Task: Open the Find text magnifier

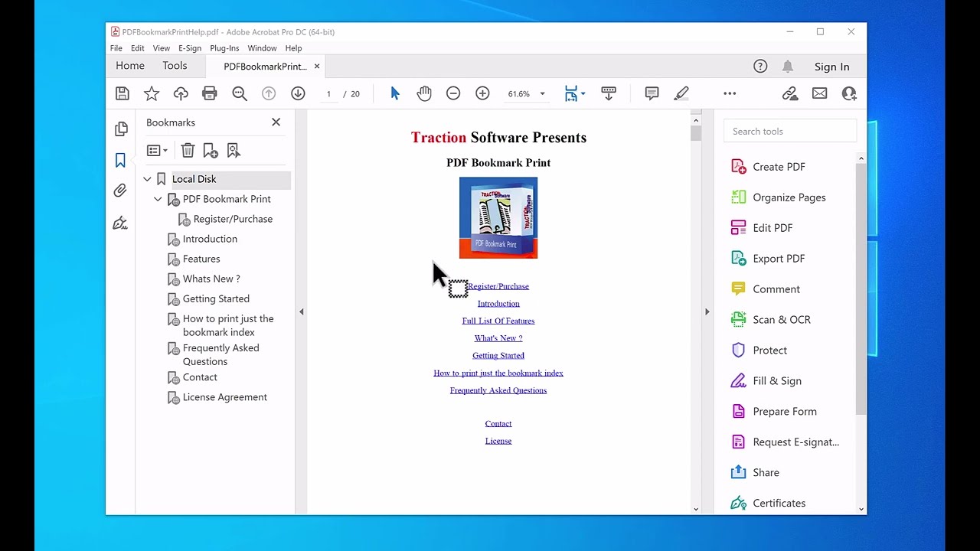Action: click(240, 93)
